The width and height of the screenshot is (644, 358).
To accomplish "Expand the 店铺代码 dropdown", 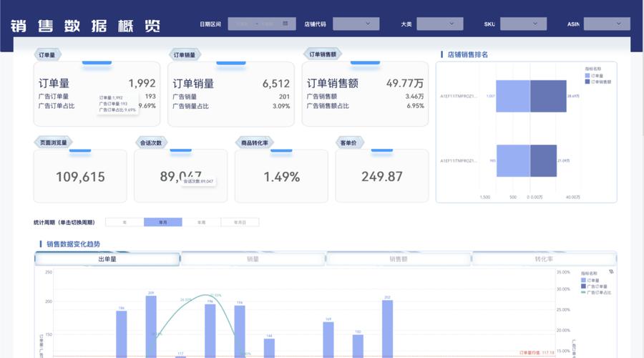I will point(356,24).
